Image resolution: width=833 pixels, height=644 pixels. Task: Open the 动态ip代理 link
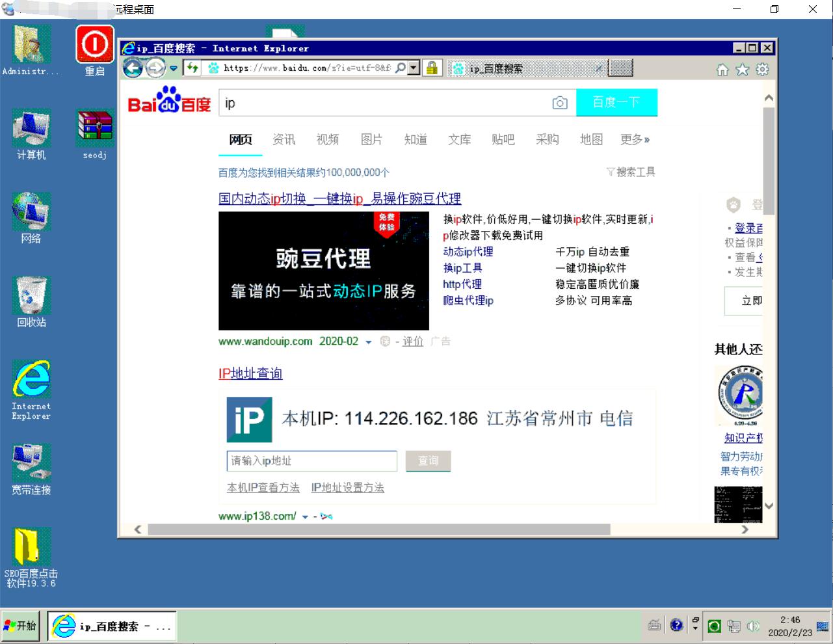[x=468, y=252]
